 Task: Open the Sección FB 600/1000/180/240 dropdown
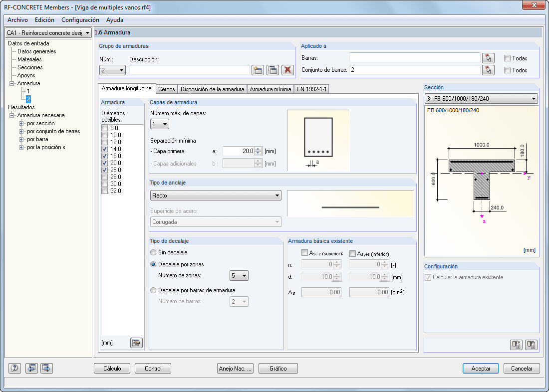(x=481, y=99)
